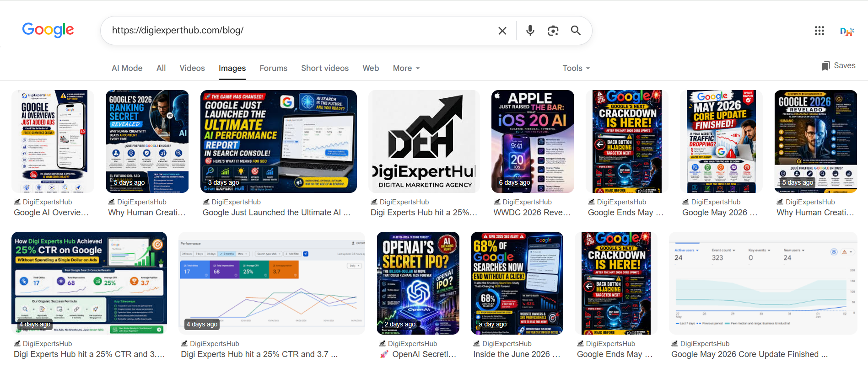868x368 pixels.
Task: Open the DEH DigiExpertHub logo thumbnail
Action: point(424,141)
